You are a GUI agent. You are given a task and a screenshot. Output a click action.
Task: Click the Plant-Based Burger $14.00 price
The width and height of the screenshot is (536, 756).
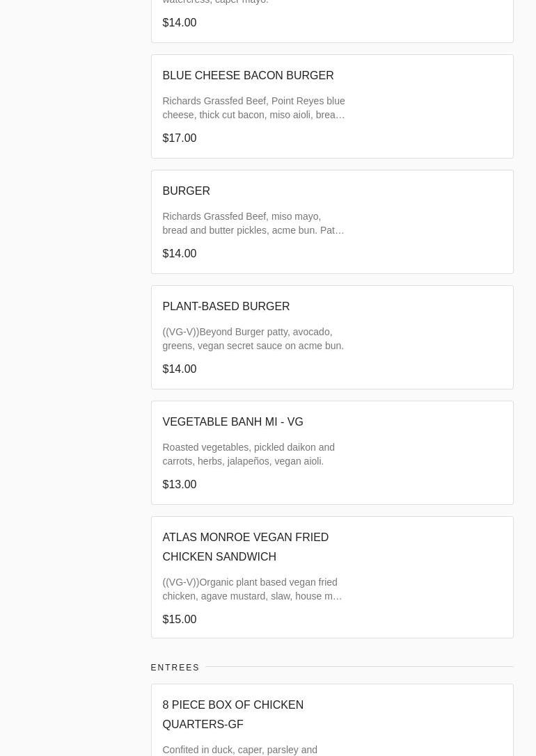(180, 369)
